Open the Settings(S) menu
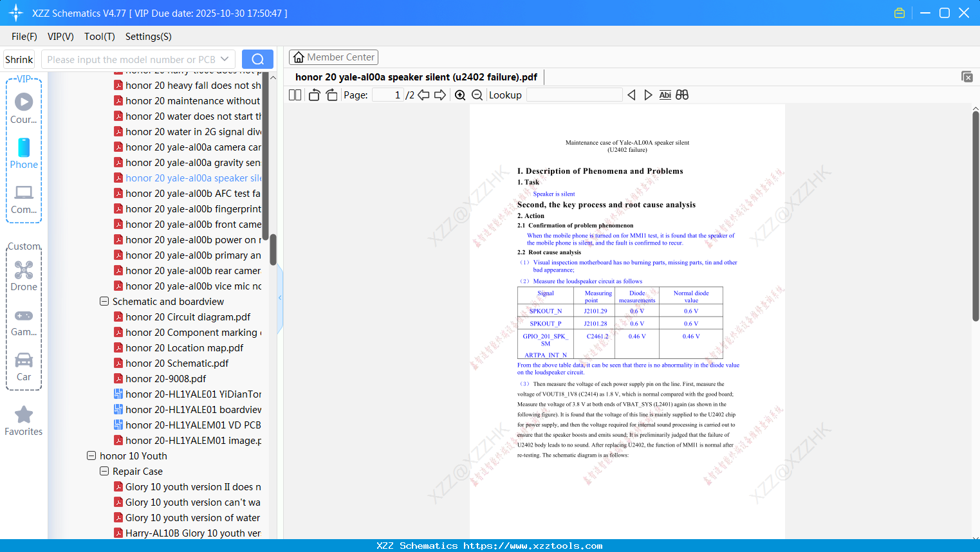 149,37
